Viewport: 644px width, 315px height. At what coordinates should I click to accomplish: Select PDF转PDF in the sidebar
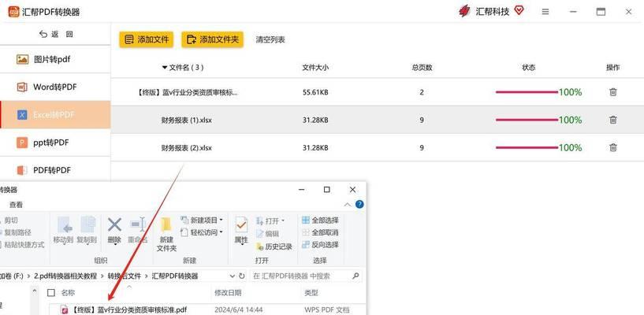point(55,170)
